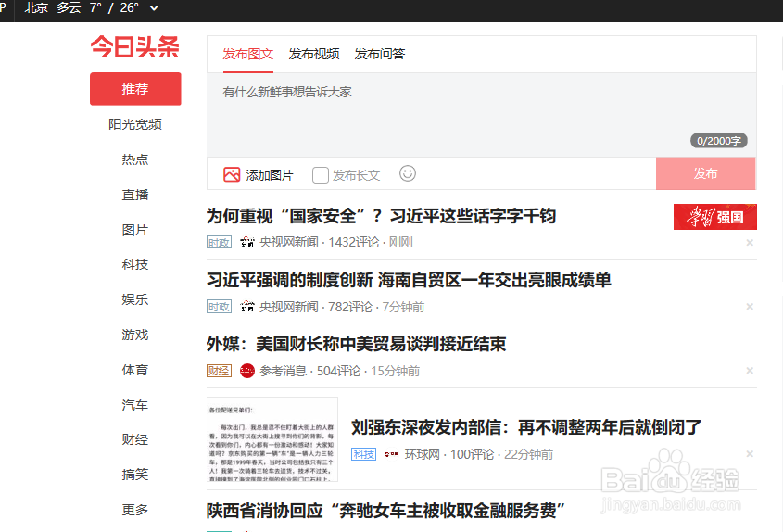783x532 pixels.
Task: Click the pink 发布 submit button
Action: tap(705, 173)
